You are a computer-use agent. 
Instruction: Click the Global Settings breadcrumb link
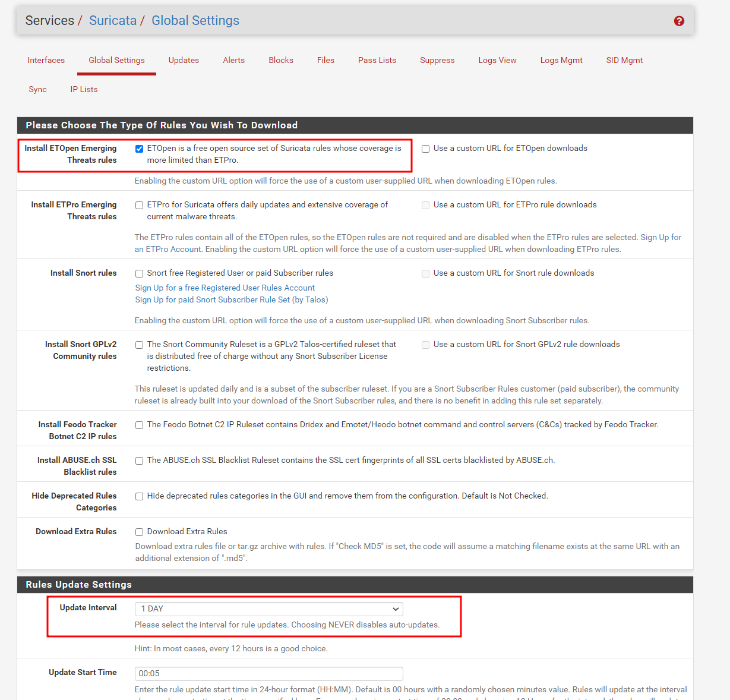pyautogui.click(x=195, y=20)
